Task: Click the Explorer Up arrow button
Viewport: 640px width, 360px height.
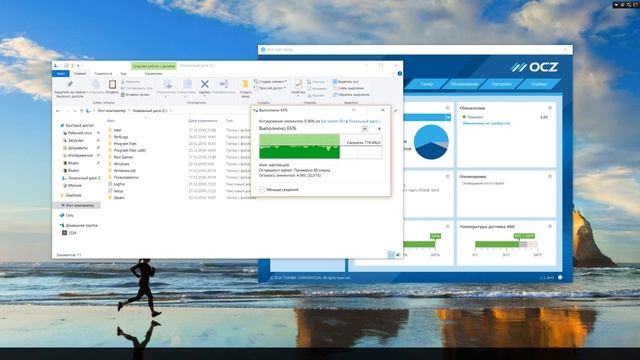Action: click(x=81, y=111)
